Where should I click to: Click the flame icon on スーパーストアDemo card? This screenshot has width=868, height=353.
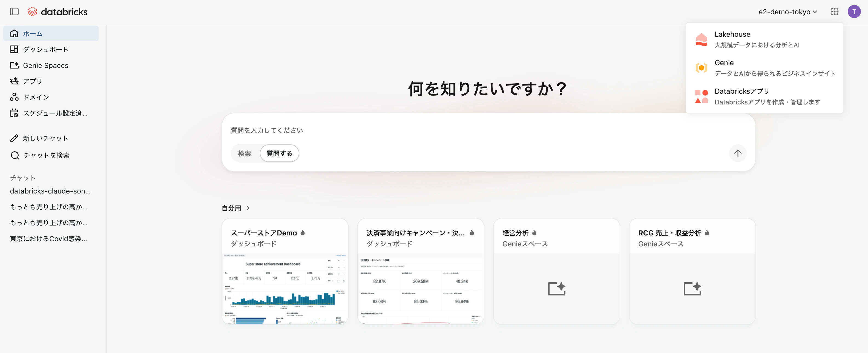pyautogui.click(x=303, y=233)
